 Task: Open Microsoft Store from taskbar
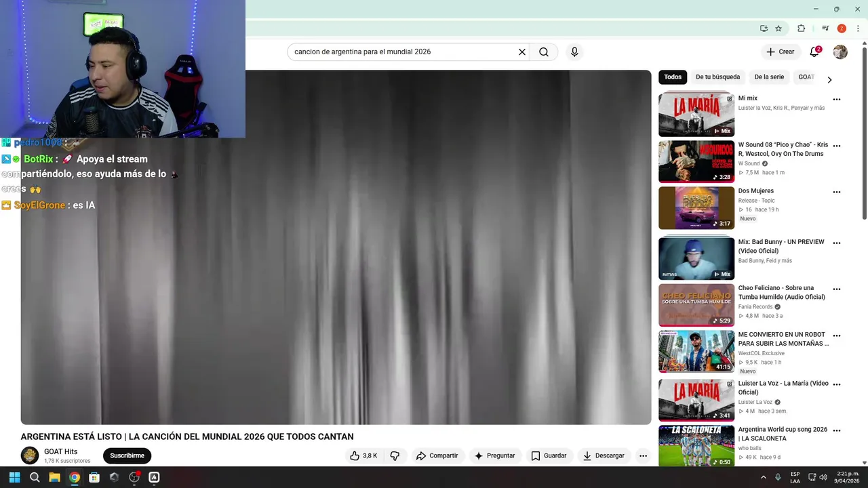[x=94, y=477]
